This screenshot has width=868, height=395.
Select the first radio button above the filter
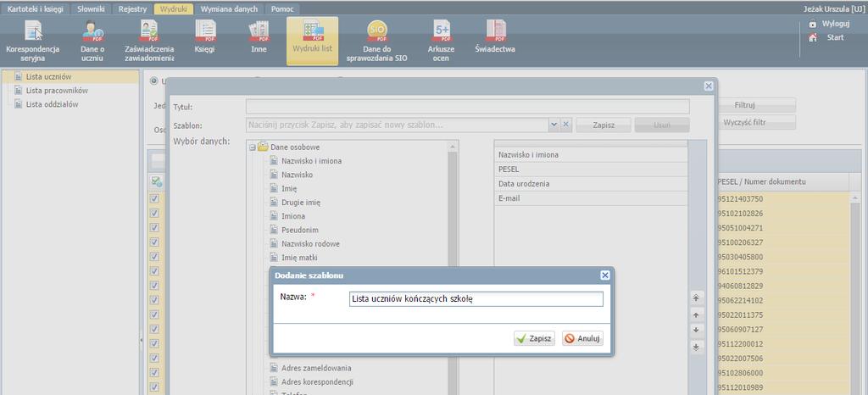click(x=154, y=81)
